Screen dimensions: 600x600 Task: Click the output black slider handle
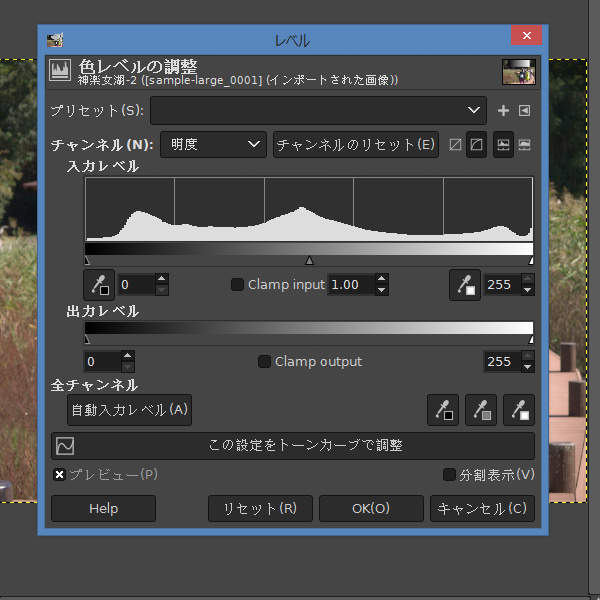pyautogui.click(x=87, y=339)
